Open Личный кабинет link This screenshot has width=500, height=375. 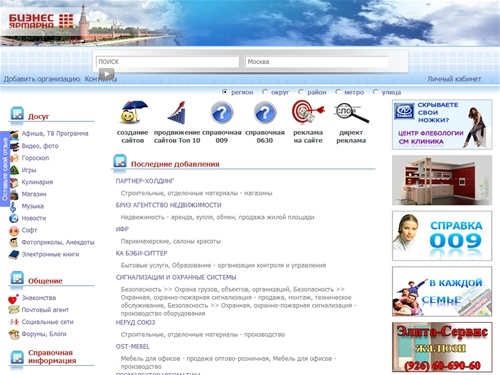point(454,79)
